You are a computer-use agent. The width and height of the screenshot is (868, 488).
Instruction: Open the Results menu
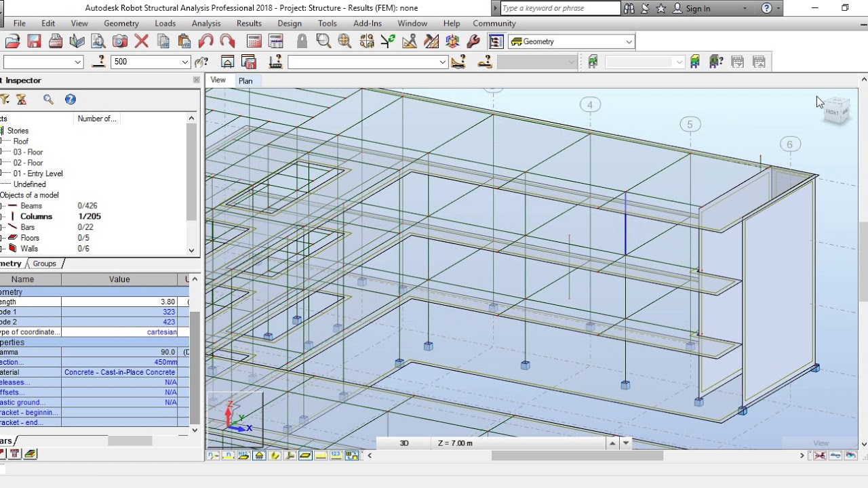(249, 23)
